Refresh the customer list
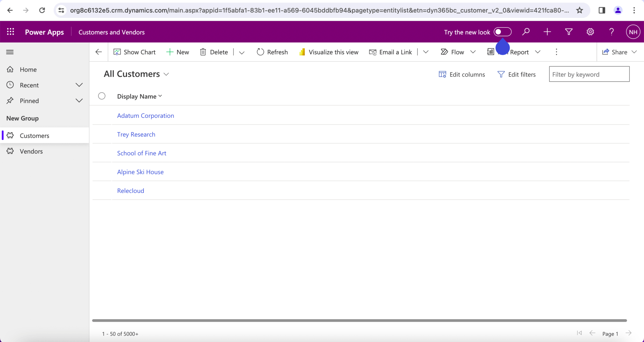644x342 pixels. tap(272, 52)
